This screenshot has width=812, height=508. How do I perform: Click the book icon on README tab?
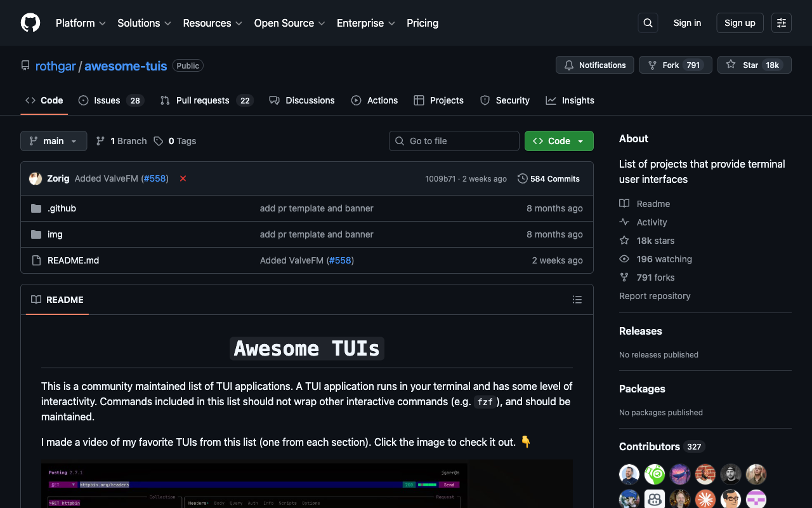click(36, 300)
